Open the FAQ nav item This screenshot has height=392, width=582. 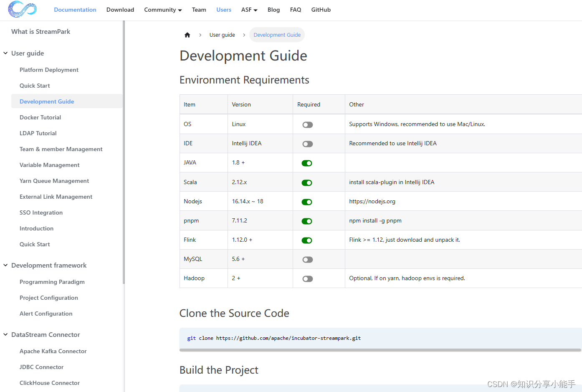pos(296,10)
